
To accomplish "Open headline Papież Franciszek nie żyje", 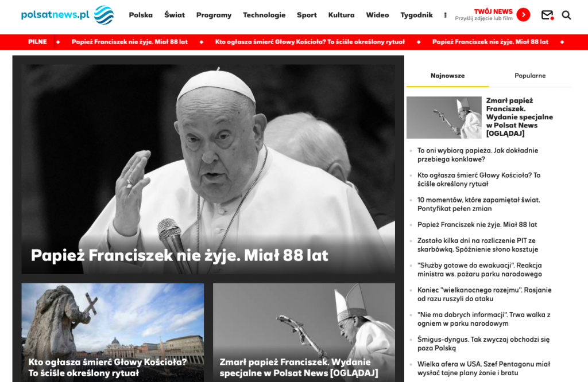I will click(x=180, y=256).
